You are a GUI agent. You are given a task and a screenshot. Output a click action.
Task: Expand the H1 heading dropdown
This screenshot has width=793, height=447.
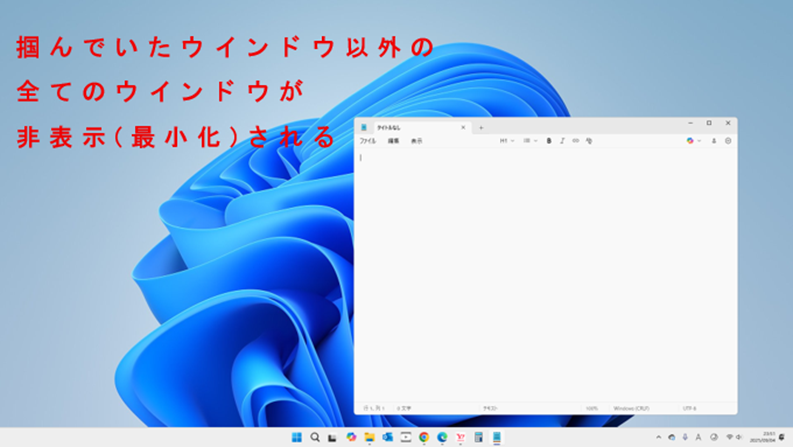click(x=507, y=141)
